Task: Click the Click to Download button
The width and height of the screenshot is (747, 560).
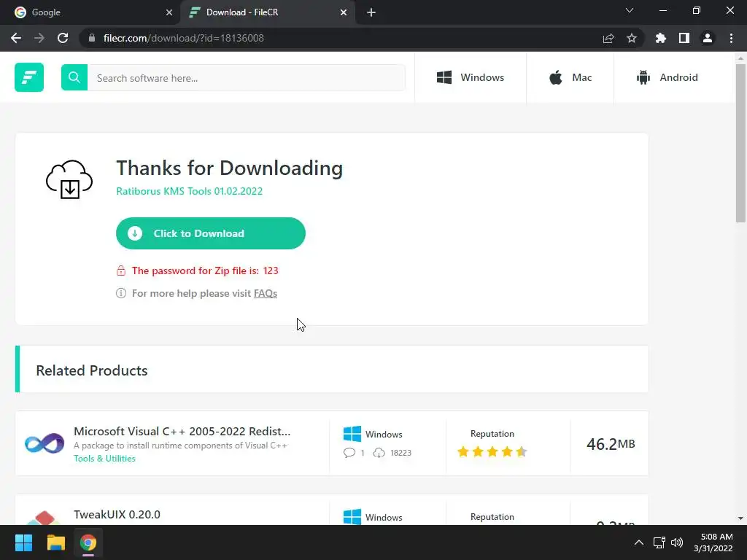Action: 211,233
